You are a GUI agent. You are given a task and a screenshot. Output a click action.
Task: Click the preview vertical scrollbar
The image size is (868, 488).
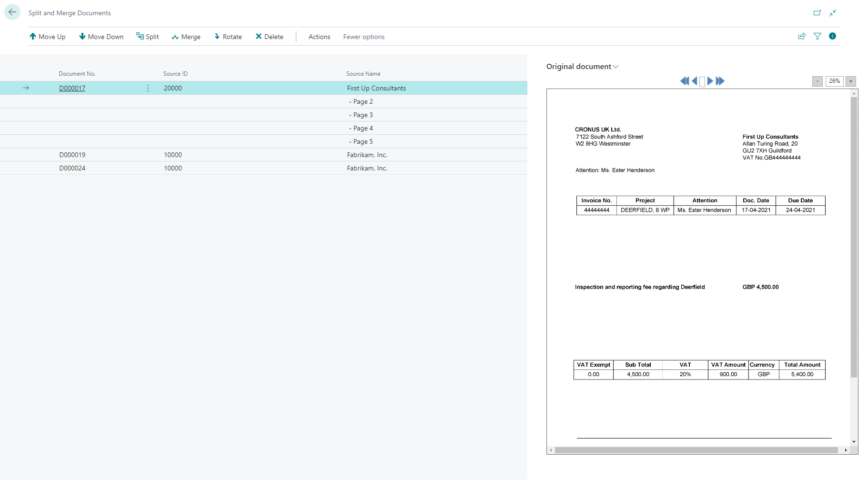tap(854, 237)
